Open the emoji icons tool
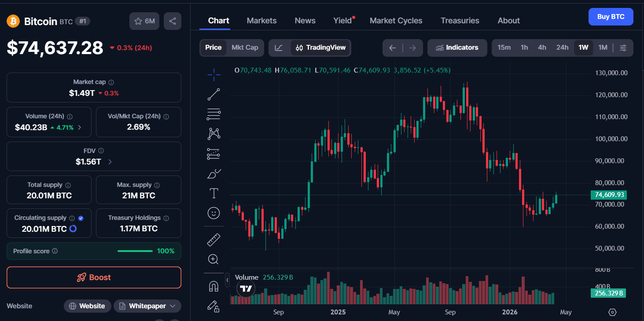The image size is (644, 321). pyautogui.click(x=214, y=213)
